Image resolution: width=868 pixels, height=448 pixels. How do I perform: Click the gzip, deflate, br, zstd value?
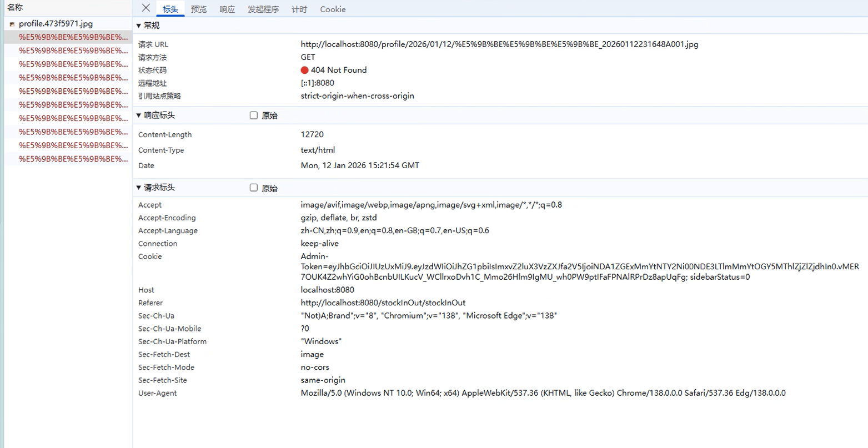[x=339, y=218]
